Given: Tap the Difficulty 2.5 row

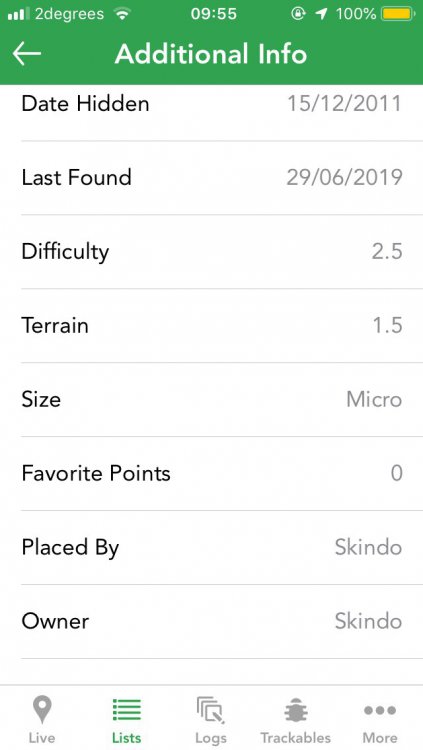Looking at the screenshot, I should [212, 252].
